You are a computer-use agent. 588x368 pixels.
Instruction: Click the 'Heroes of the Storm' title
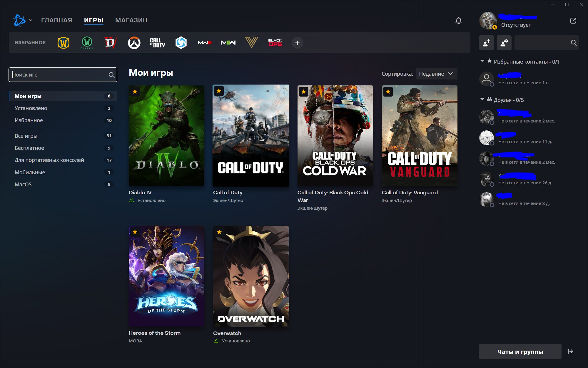pos(155,333)
